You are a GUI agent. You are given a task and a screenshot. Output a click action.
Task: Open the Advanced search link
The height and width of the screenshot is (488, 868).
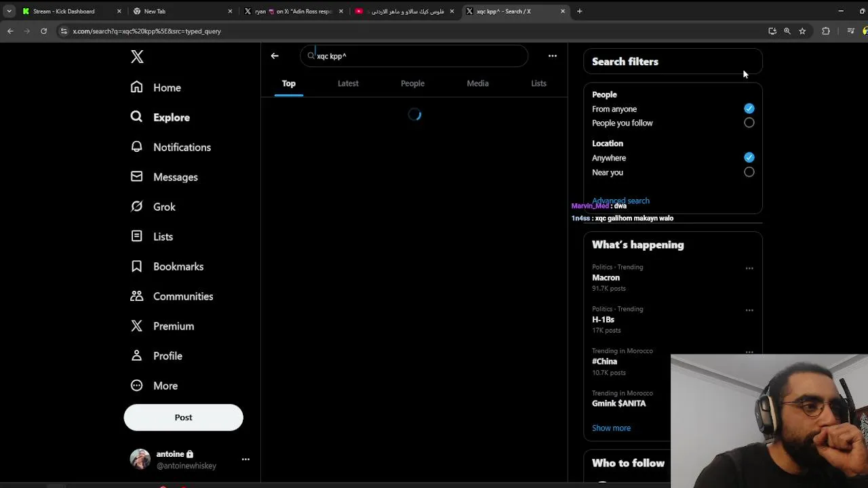tap(620, 201)
